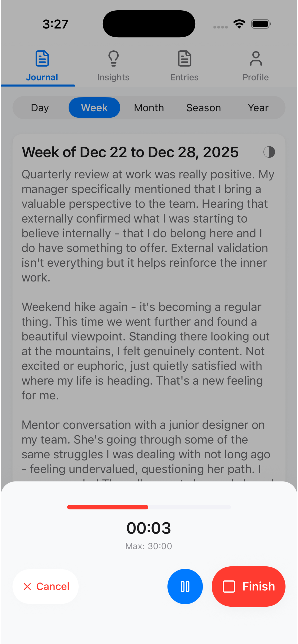The image size is (298, 644).
Task: Pause the recording
Action: pos(185,586)
